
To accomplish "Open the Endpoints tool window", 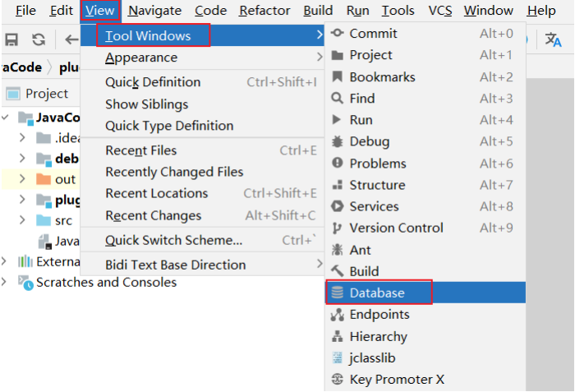I will (x=379, y=315).
